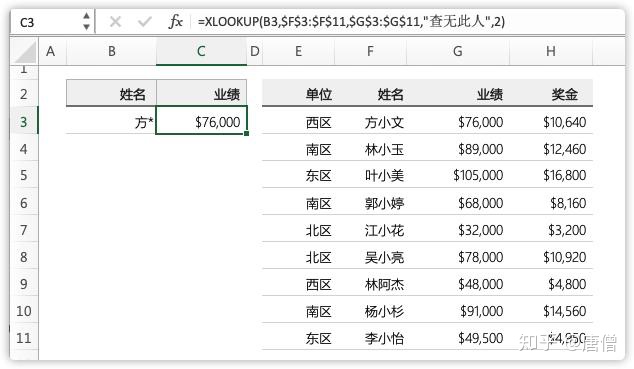Select row 6 header

tap(24, 202)
